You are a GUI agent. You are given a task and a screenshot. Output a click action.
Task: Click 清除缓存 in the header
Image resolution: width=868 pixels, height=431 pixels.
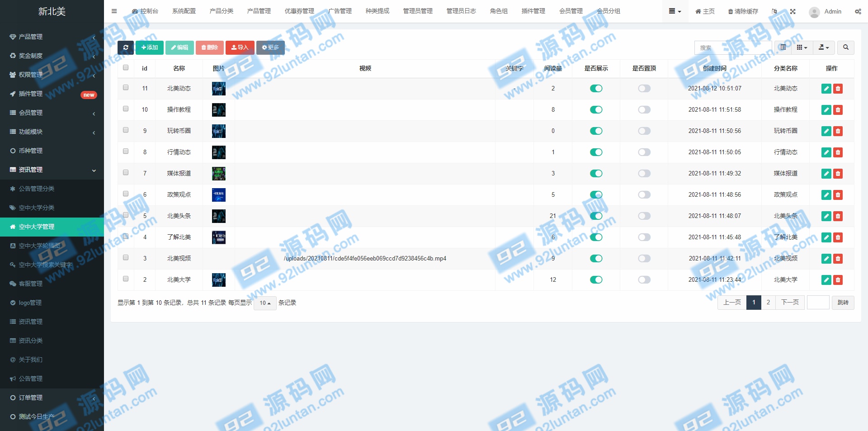click(743, 11)
